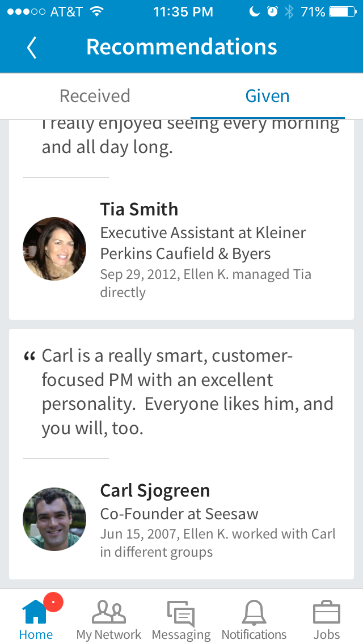Open the Notifications bell icon
The width and height of the screenshot is (363, 644).
click(x=254, y=612)
